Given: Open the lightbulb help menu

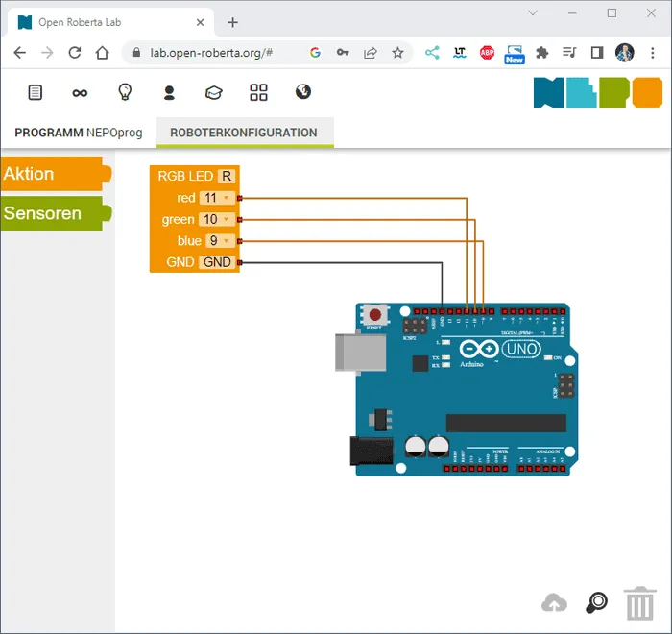Looking at the screenshot, I should click(124, 92).
